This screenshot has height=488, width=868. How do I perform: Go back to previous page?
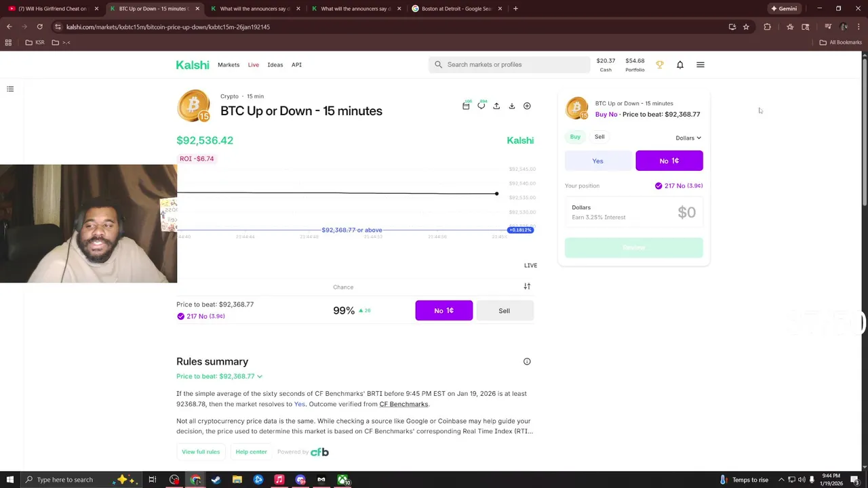[x=9, y=27]
